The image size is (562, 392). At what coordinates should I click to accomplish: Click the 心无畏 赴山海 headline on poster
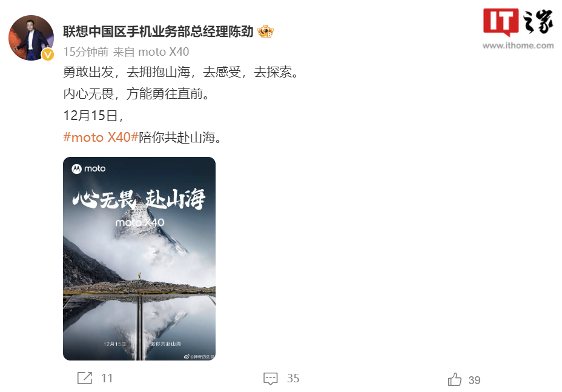tap(139, 198)
